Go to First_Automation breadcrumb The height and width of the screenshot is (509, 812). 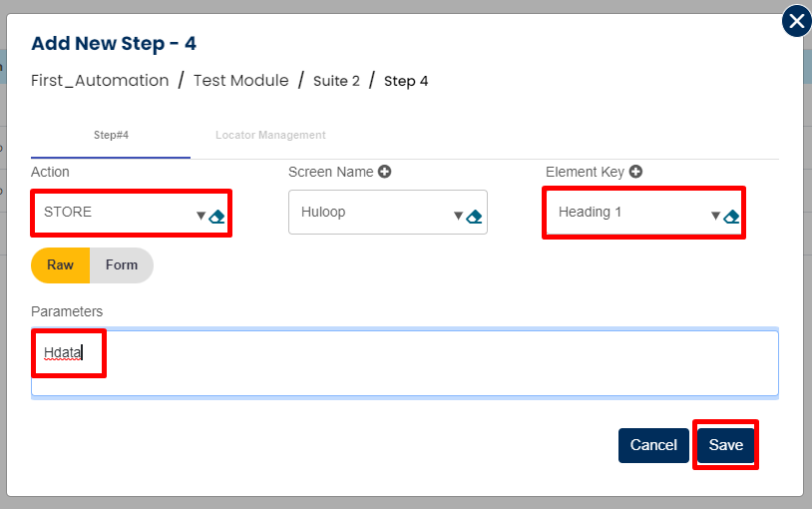click(100, 81)
